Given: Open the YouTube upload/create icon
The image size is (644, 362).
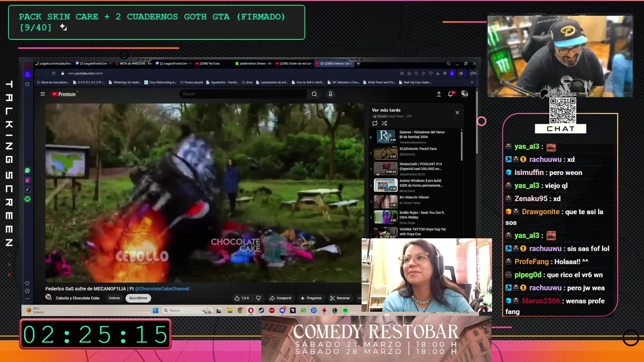Looking at the screenshot, I should (x=439, y=94).
